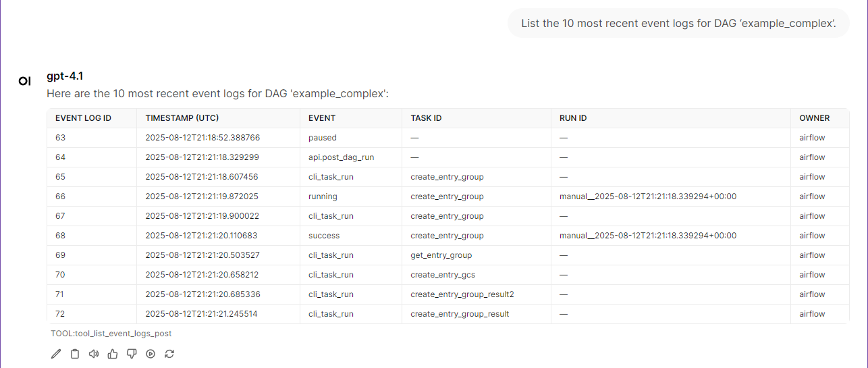Image resolution: width=868 pixels, height=368 pixels.
Task: Click the intro sentence above the table
Action: [x=217, y=94]
